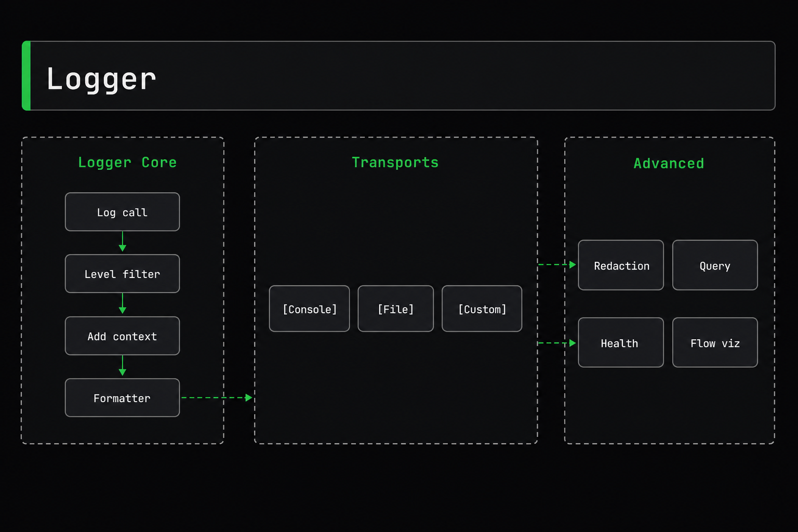Viewport: 798px width, 532px height.
Task: Click the Add context node
Action: coord(122,336)
